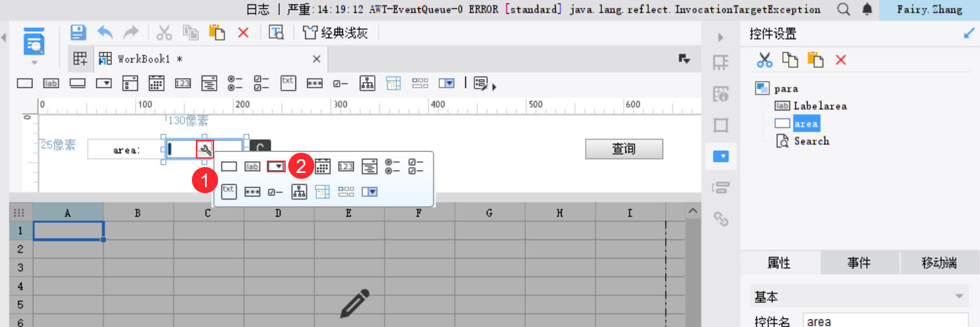980x327 pixels.
Task: Click the main toolbar Cut scissors icon
Action: [164, 33]
